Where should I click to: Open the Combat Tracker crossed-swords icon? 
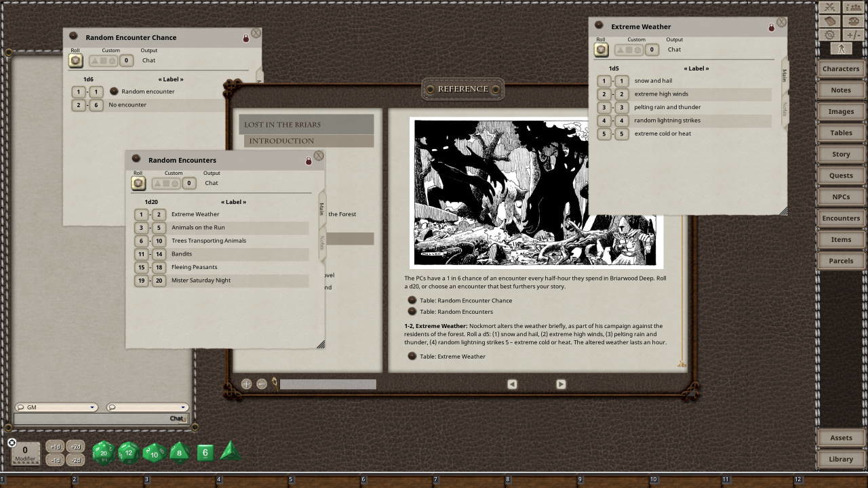pos(829,7)
